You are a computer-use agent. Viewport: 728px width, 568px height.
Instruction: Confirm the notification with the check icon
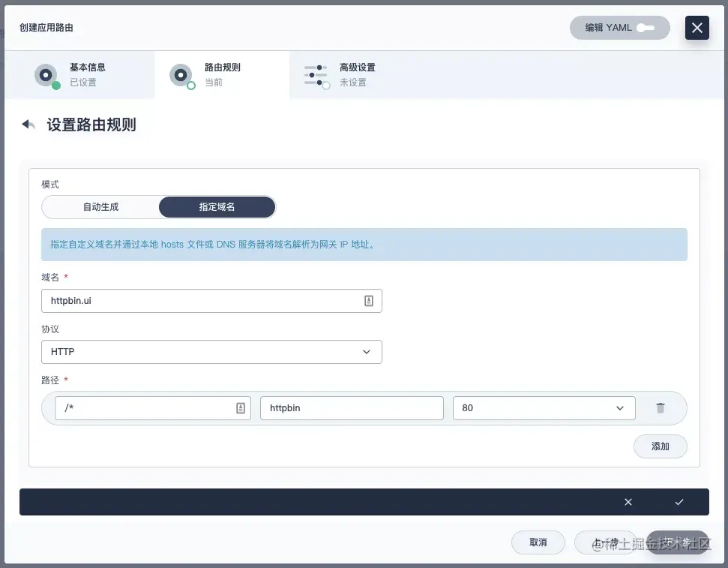pyautogui.click(x=679, y=502)
